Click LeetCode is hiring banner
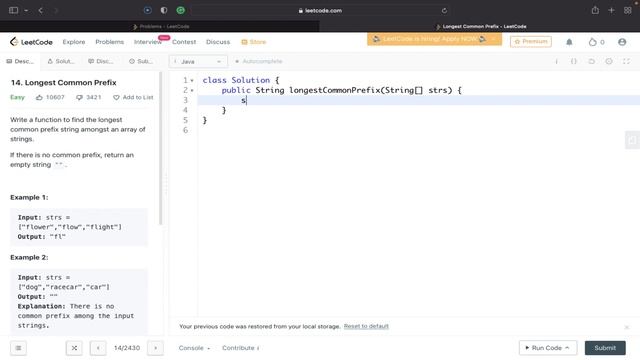This screenshot has height=360, width=640. [434, 39]
